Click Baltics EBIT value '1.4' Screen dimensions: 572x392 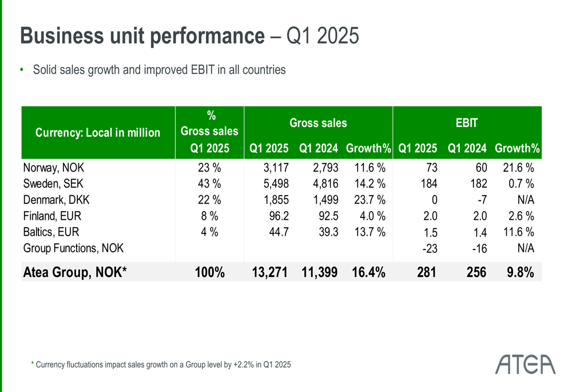point(480,232)
